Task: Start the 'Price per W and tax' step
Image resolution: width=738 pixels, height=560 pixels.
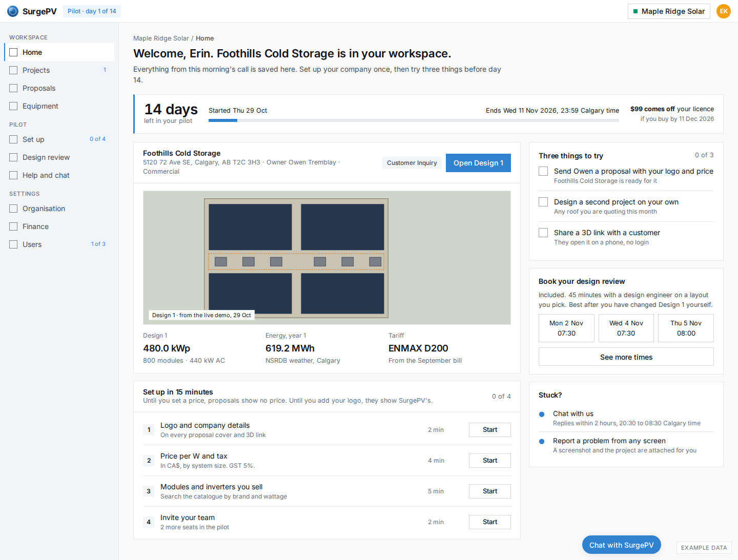Action: (x=490, y=461)
